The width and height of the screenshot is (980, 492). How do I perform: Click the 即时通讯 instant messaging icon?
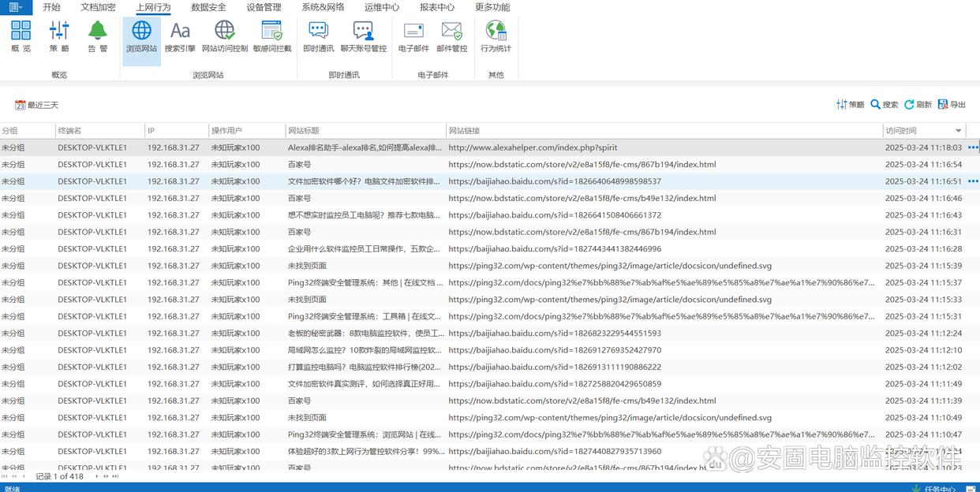pyautogui.click(x=318, y=36)
